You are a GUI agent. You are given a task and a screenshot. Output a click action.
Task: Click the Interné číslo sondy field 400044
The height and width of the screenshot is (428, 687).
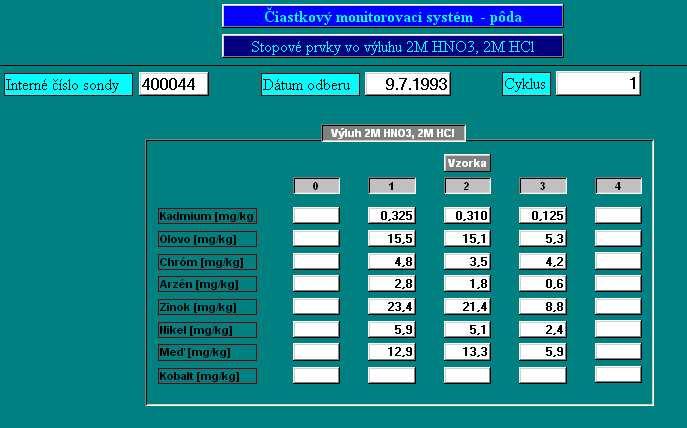click(x=174, y=84)
